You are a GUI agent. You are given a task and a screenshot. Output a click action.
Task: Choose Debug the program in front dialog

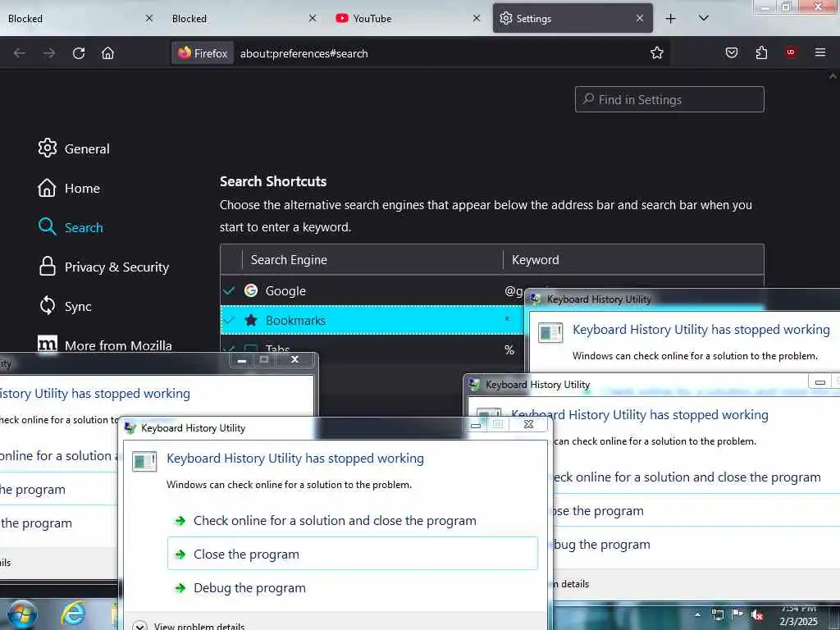point(353,587)
